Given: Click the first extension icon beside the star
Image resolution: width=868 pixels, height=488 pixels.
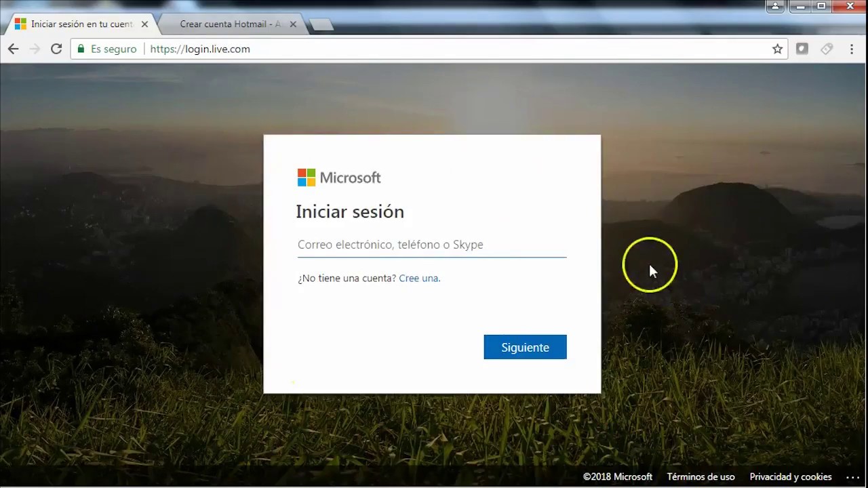Looking at the screenshot, I should pos(802,49).
